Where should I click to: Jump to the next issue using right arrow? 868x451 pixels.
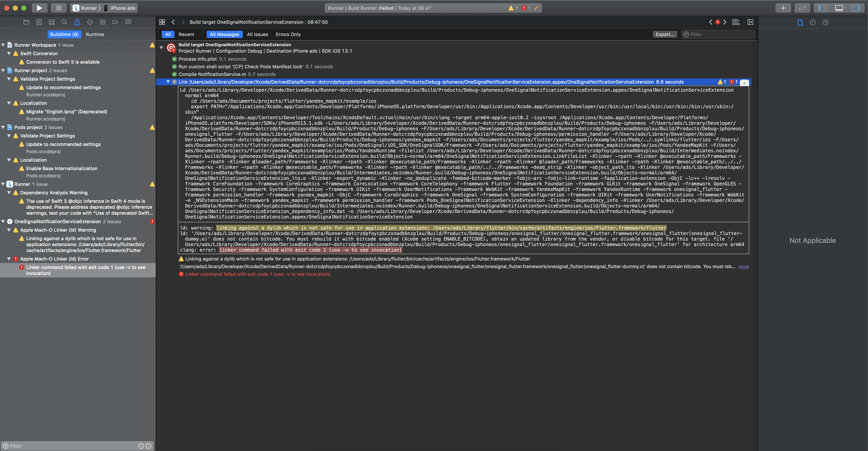[725, 22]
